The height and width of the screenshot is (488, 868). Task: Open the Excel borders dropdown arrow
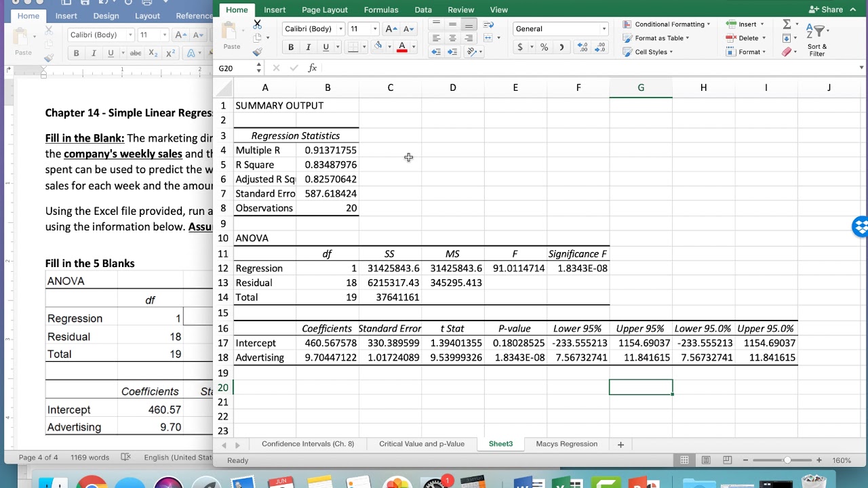tap(364, 47)
